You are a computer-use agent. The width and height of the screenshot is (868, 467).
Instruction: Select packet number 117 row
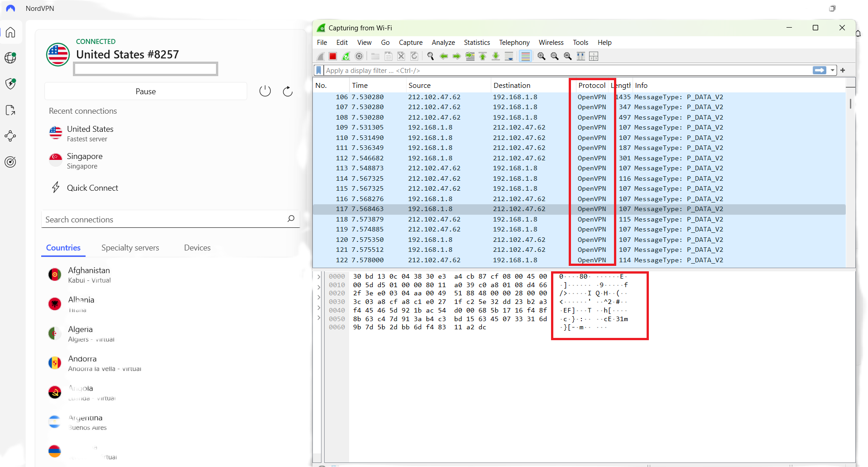click(x=579, y=209)
